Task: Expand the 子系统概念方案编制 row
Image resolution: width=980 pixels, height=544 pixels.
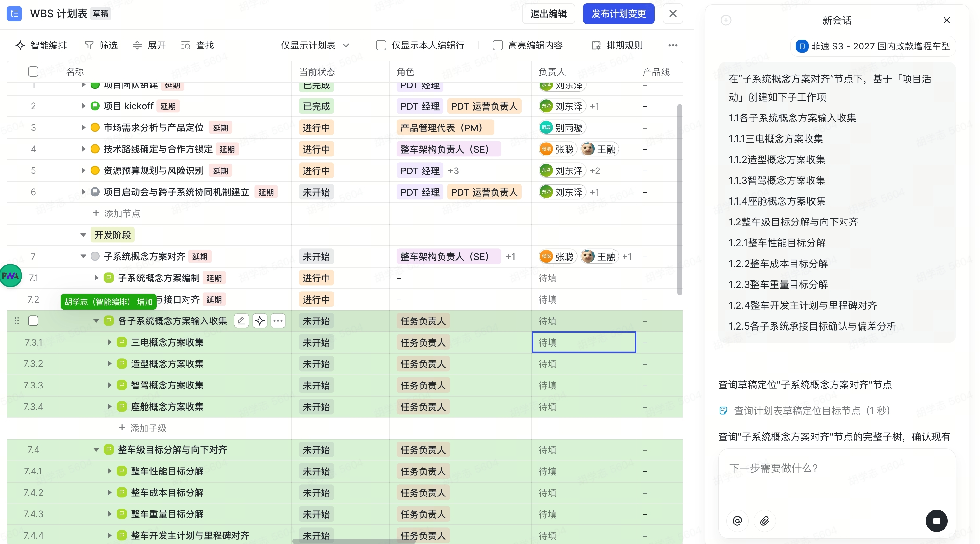Action: pos(96,278)
